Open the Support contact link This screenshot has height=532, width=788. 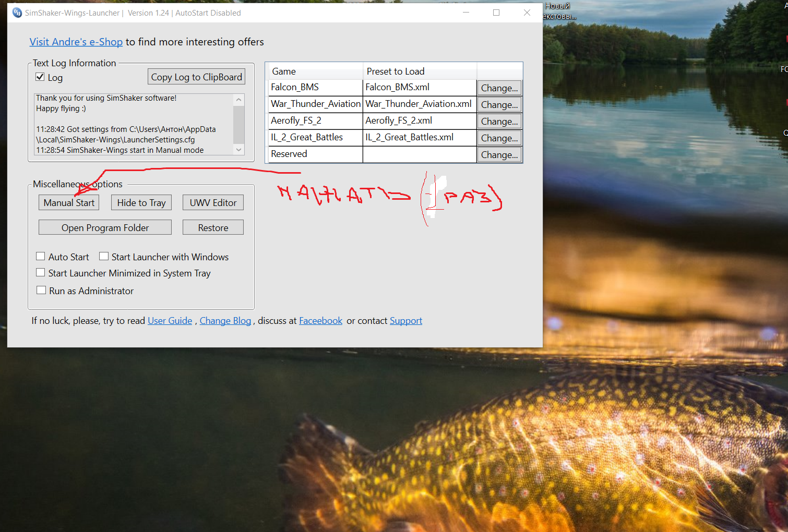tap(406, 321)
